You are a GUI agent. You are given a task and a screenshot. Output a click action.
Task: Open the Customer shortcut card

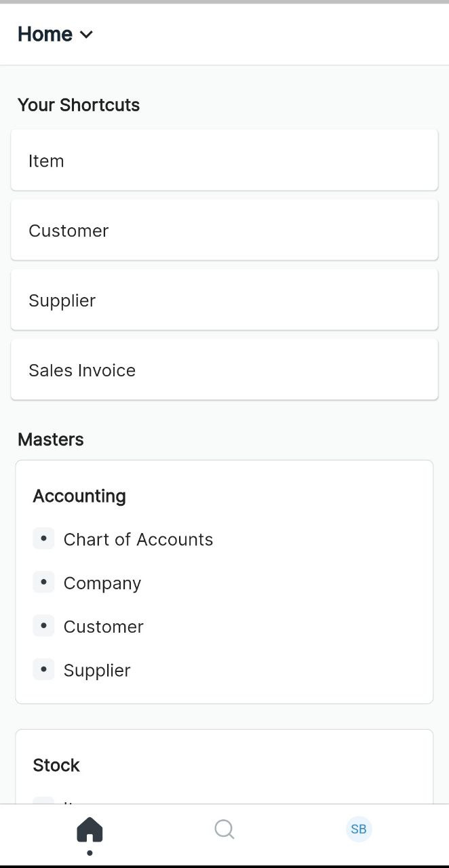[x=224, y=231]
